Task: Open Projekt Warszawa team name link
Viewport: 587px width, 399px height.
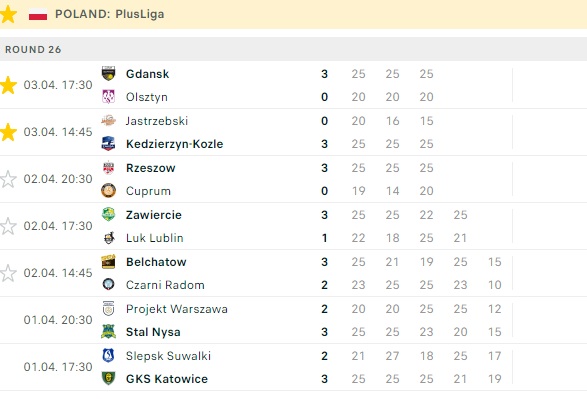Action: 177,309
